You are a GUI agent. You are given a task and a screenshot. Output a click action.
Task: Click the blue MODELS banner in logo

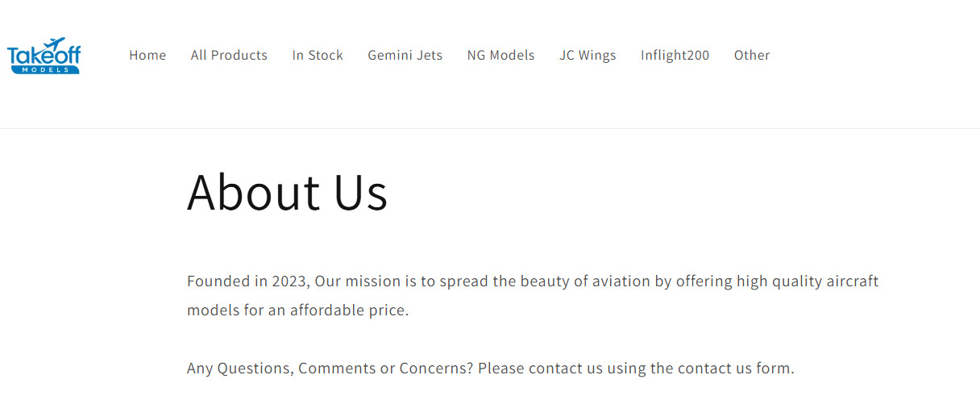pos(46,70)
